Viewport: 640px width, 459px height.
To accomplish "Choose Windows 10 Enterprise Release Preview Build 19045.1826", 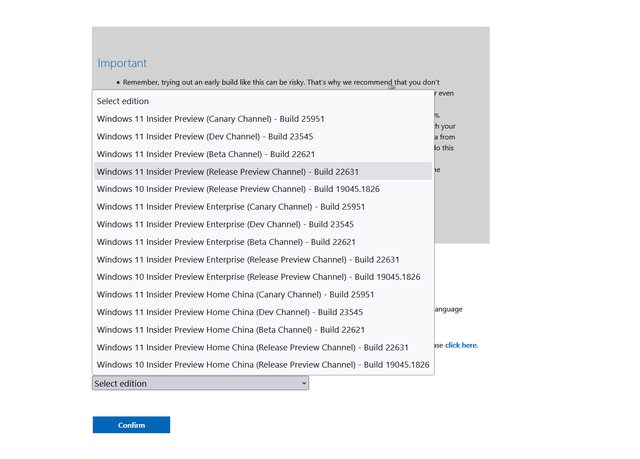I will tap(258, 276).
